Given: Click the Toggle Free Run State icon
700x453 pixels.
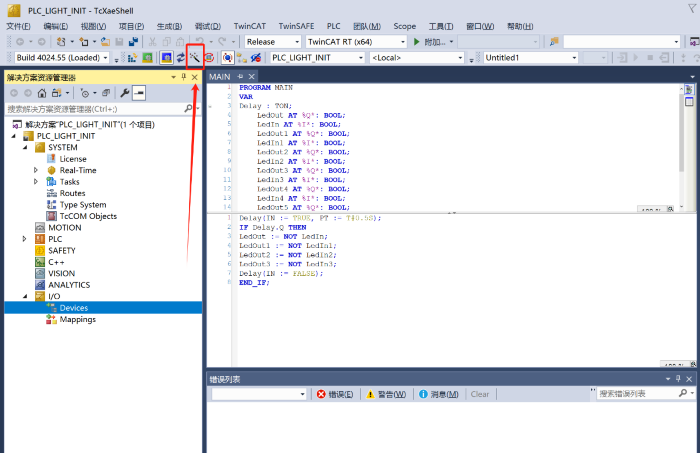Looking at the screenshot, I should 209,58.
